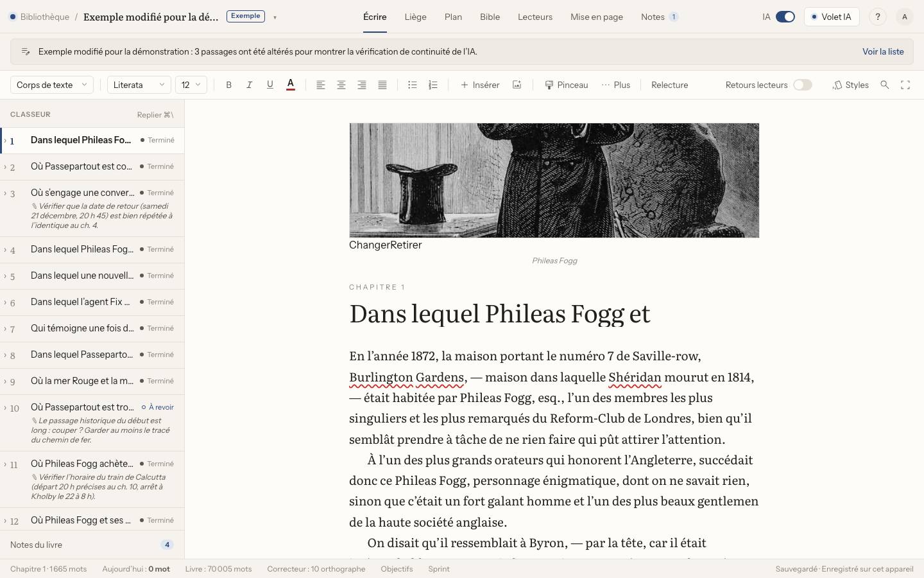Open the Literata font dropdown
Screen dimensions: 924x578
tap(139, 85)
